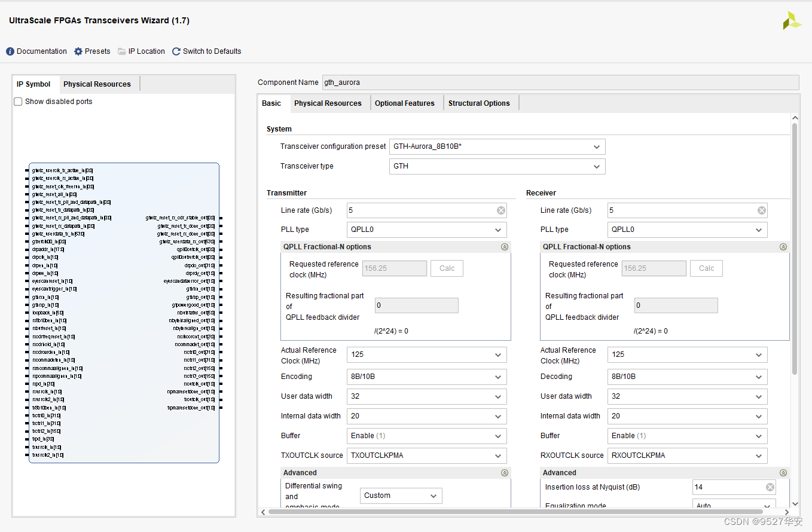Viewport: 812px width, 532px height.
Task: Click IP Location toolbar label
Action: 146,51
